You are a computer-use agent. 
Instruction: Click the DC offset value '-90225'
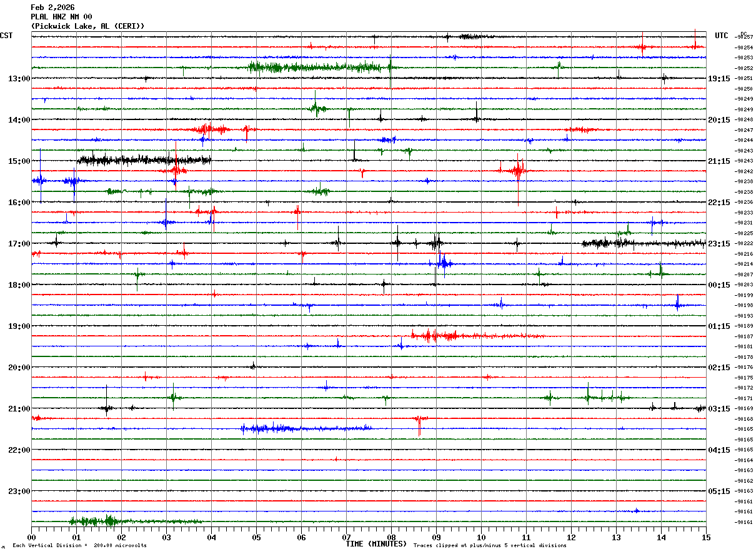pos(744,233)
